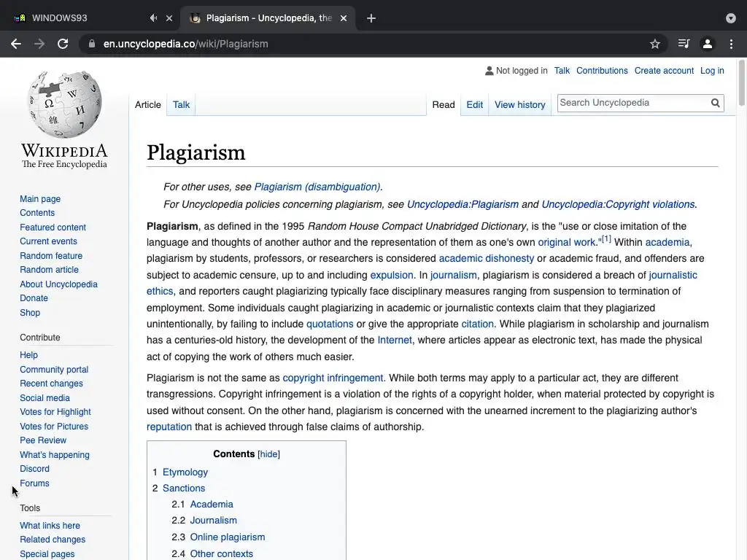Image resolution: width=747 pixels, height=560 pixels.
Task: Open the Edit tab
Action: pos(474,105)
